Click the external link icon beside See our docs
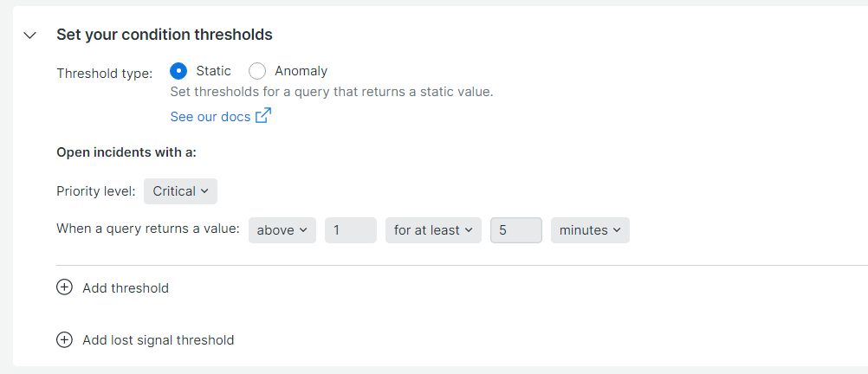This screenshot has width=868, height=374. (263, 116)
